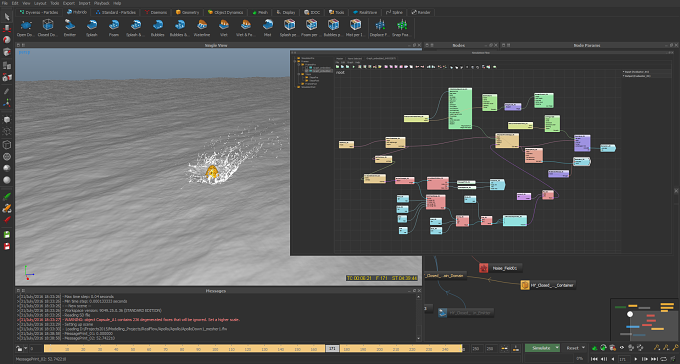
Task: Select the Waterline shelf tool
Action: [x=202, y=28]
